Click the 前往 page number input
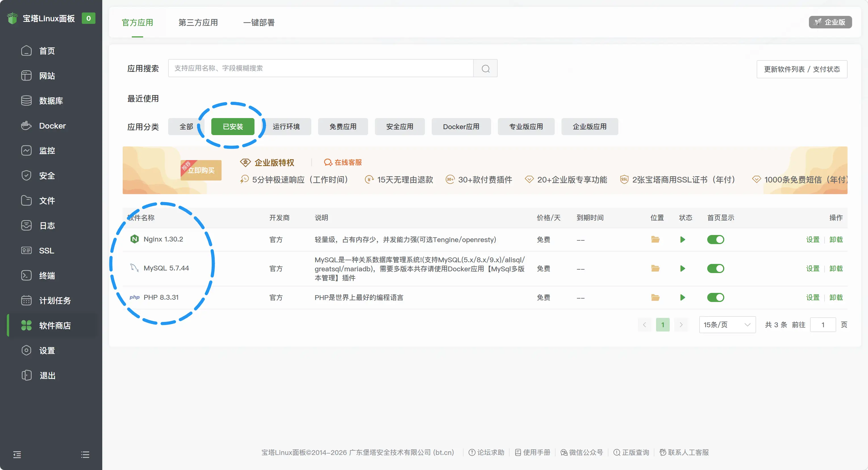This screenshot has width=868, height=470. tap(823, 325)
